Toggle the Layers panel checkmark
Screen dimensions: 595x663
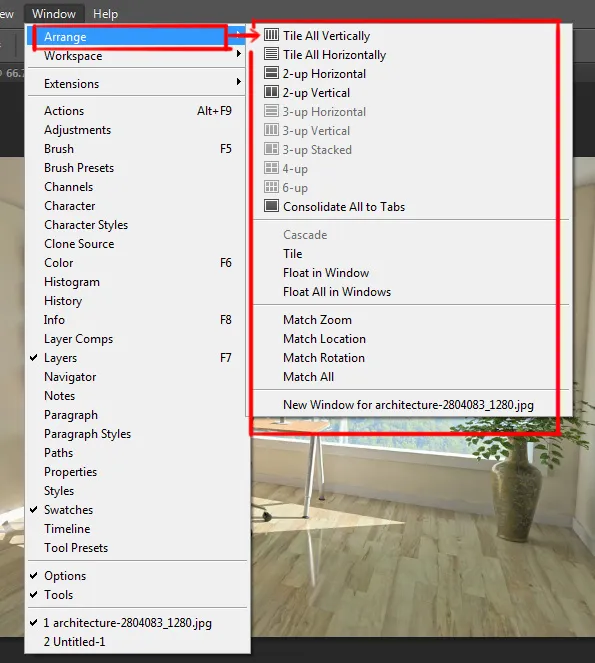(x=34, y=358)
